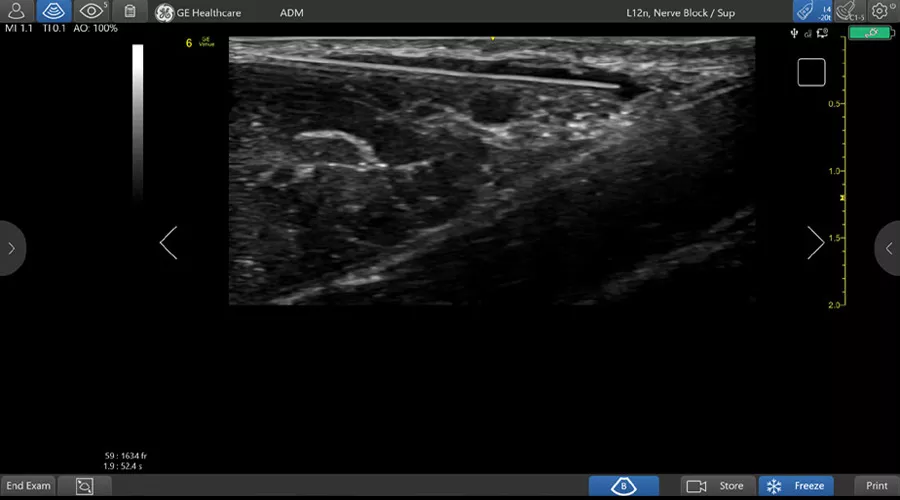Click the yellow focus marker on depth scale

842,198
